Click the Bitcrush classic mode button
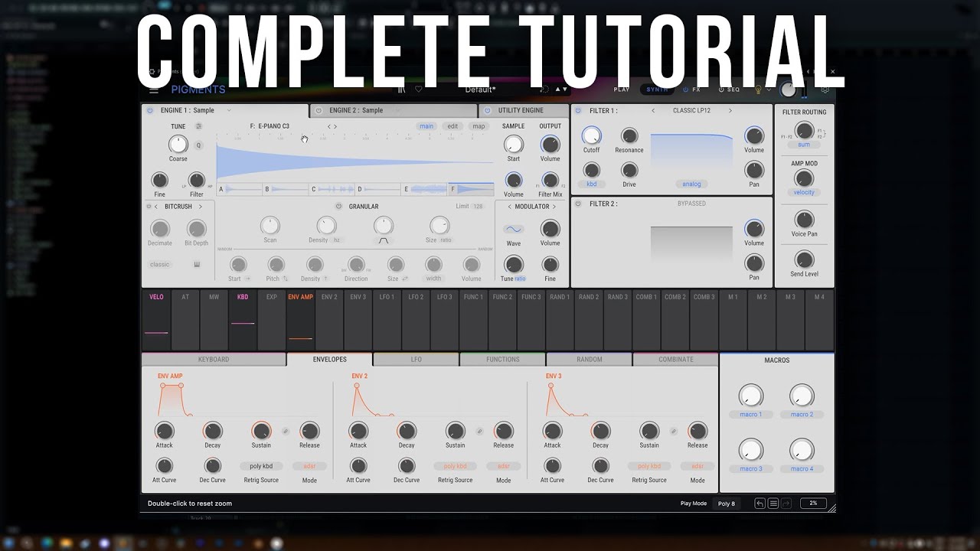This screenshot has width=980, height=551. pyautogui.click(x=160, y=265)
